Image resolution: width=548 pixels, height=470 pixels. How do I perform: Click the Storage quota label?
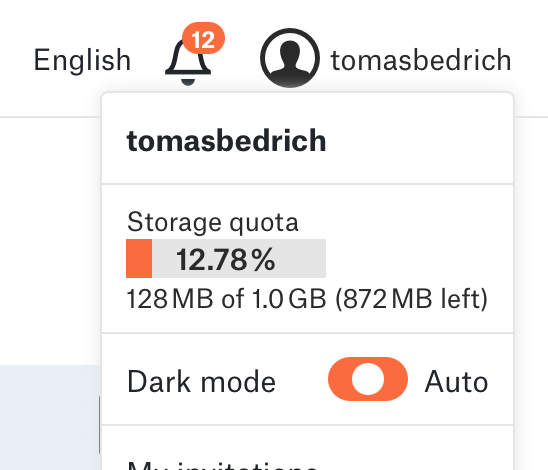(x=212, y=222)
